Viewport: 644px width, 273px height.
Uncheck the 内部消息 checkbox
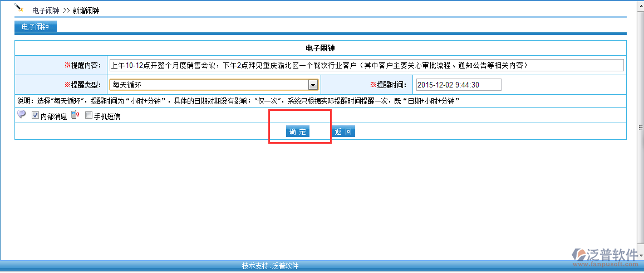[x=35, y=115]
